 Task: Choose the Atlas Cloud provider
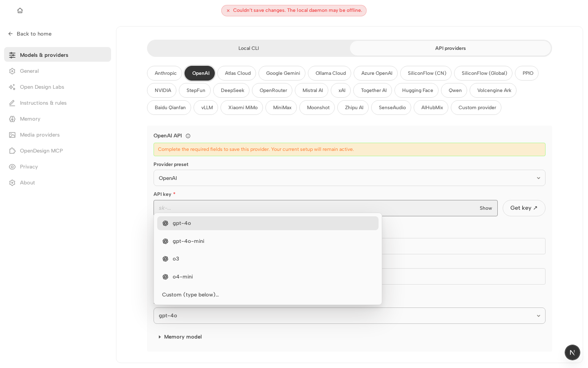coord(237,73)
